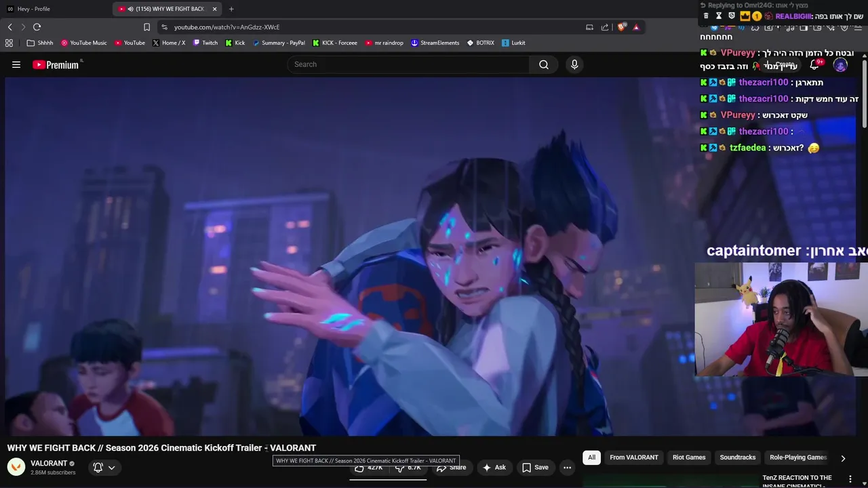Click the YouTube Search field

[x=408, y=64]
